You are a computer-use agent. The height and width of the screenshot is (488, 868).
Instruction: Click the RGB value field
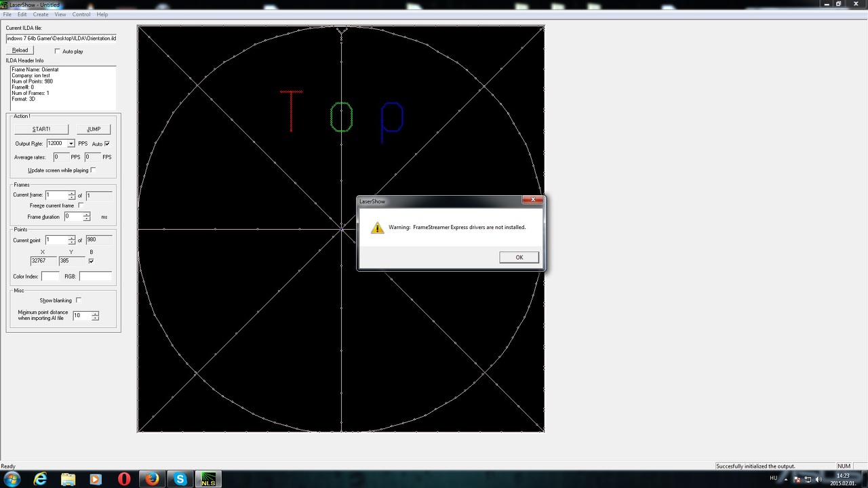[x=96, y=277]
